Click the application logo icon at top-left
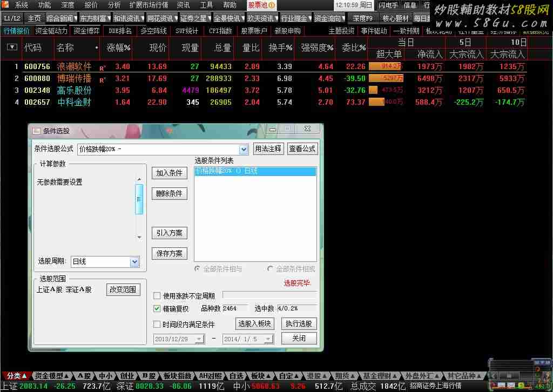 (5, 4)
